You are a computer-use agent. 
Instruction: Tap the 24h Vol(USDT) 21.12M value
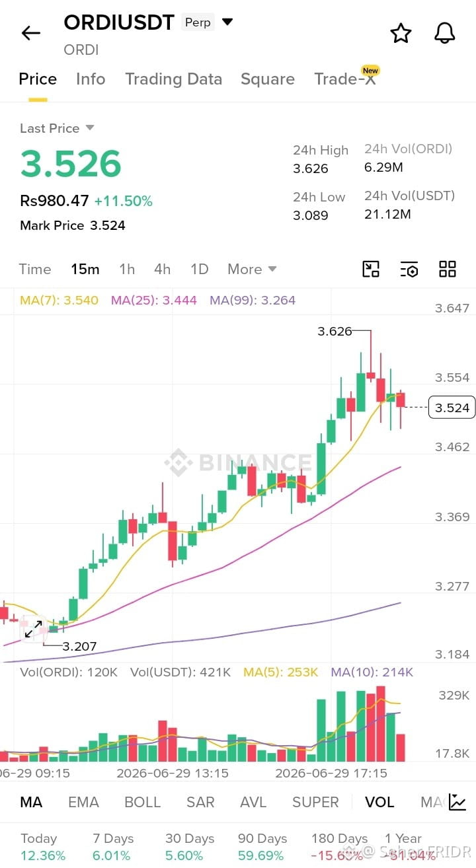pos(387,214)
